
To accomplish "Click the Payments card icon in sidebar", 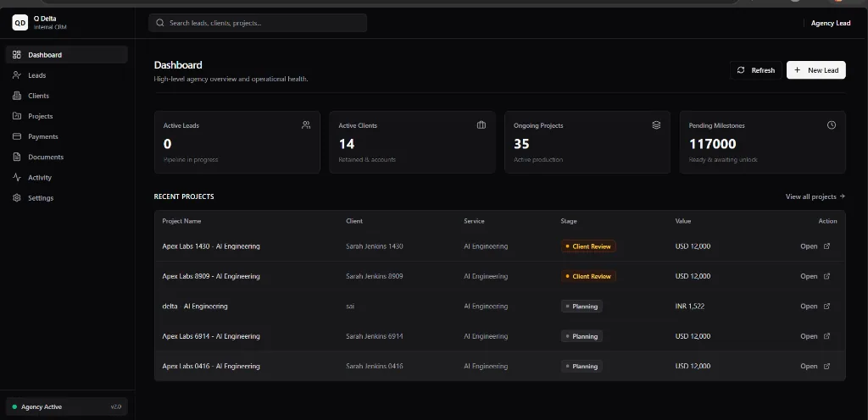I will coord(17,136).
